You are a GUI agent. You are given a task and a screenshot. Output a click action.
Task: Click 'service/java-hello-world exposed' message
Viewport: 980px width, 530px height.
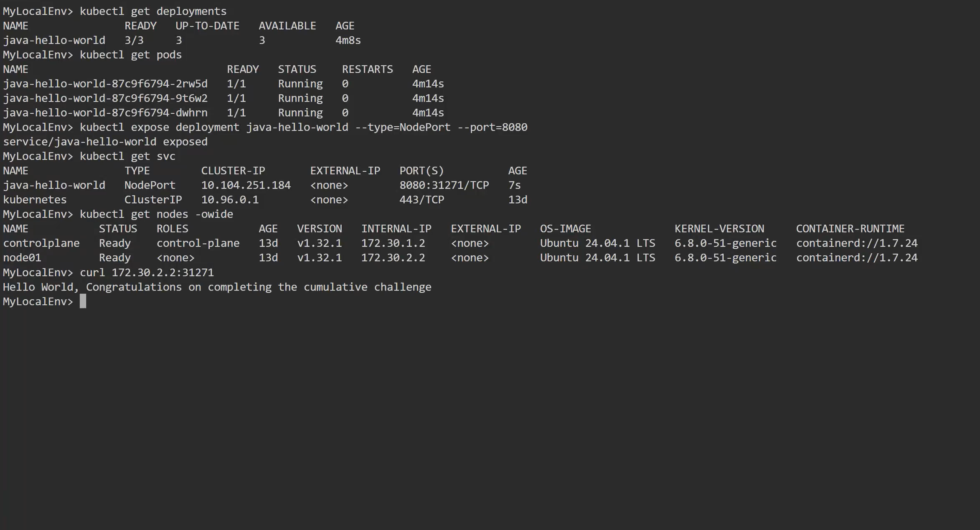tap(105, 142)
